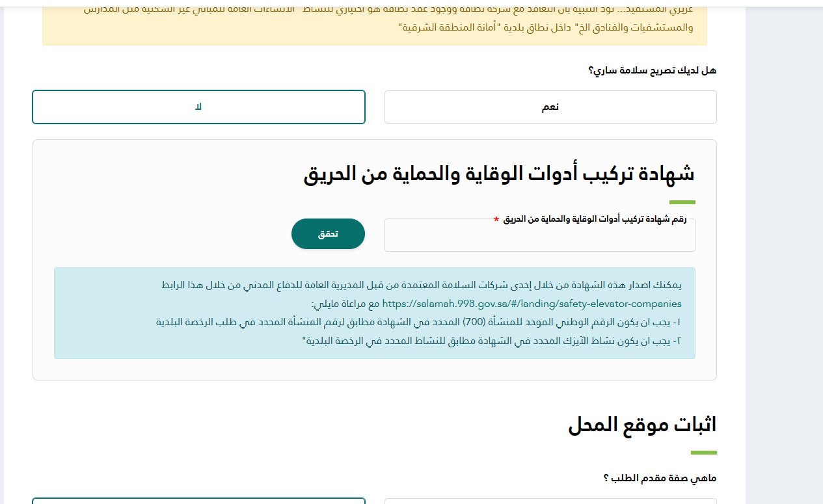Click the fire protection certificate number field

(x=539, y=235)
